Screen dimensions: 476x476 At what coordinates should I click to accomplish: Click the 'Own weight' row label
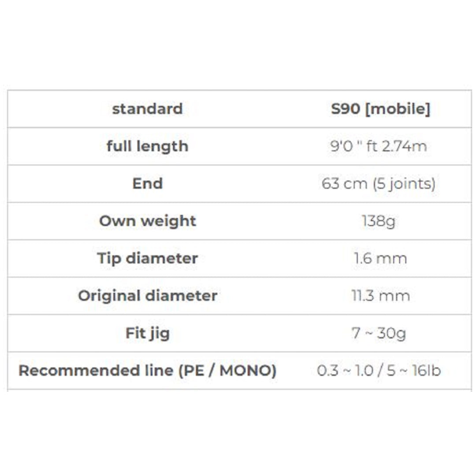coord(148,221)
